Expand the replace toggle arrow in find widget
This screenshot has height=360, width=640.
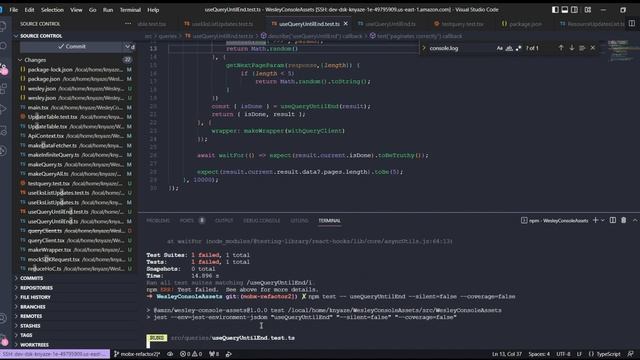click(x=424, y=48)
